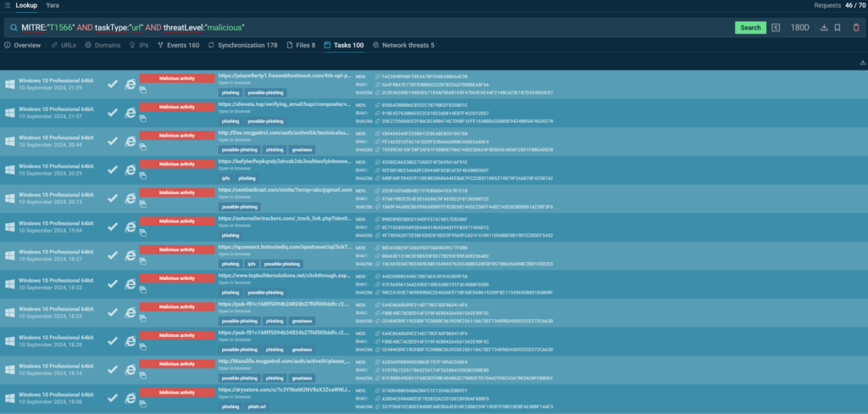Open the 180D time range selector
The height and width of the screenshot is (414, 868).
coord(799,27)
